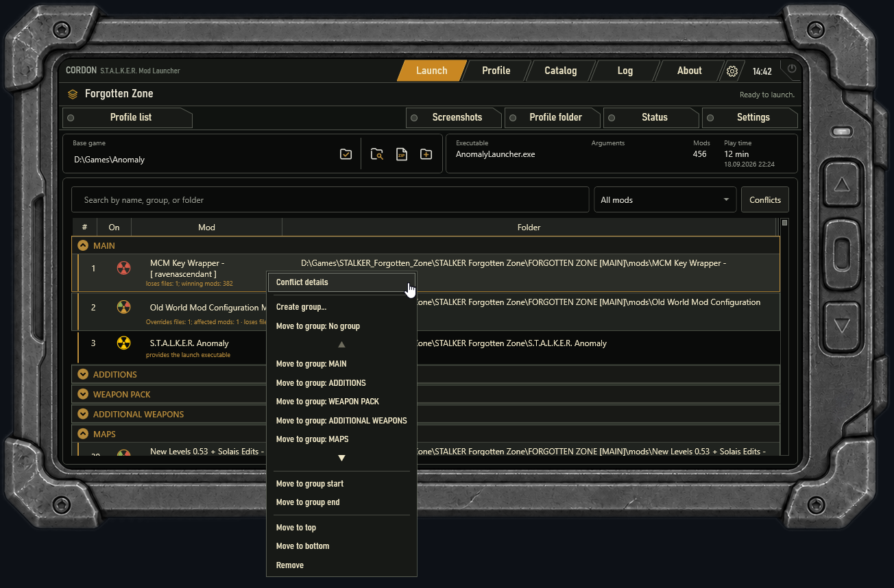Click the On column header
Viewport: 894px width, 588px height.
coord(114,227)
